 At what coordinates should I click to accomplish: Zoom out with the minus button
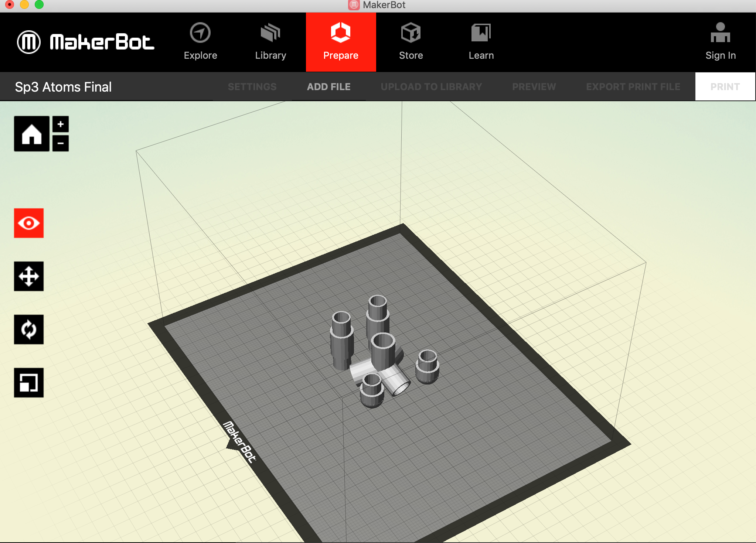point(61,143)
